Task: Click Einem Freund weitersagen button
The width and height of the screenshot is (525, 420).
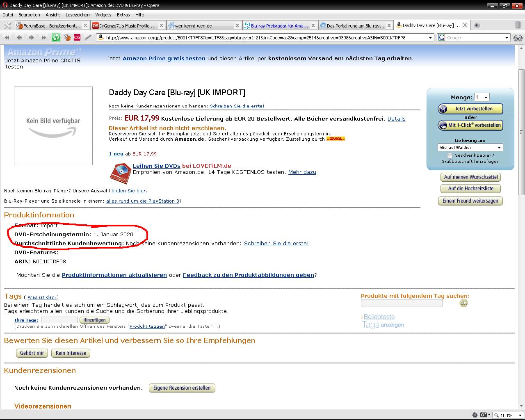Action: tap(470, 201)
